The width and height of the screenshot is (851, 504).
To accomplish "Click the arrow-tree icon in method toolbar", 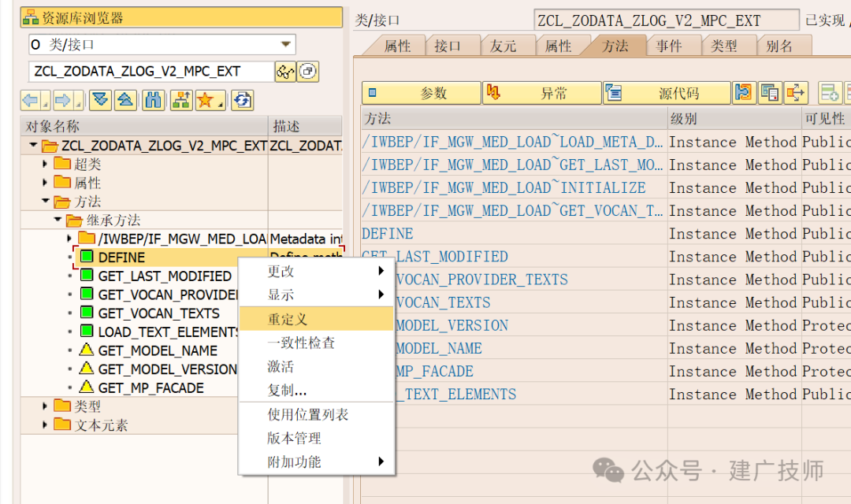I will click(x=796, y=93).
